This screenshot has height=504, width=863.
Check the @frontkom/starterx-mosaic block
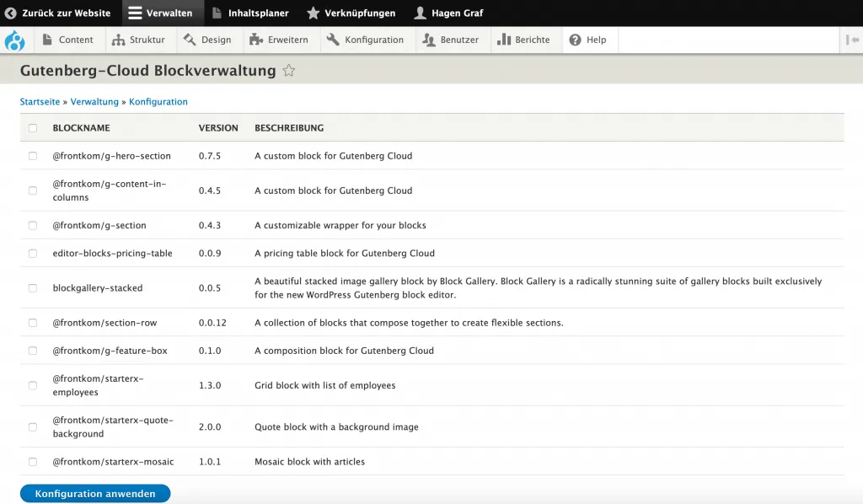[33, 462]
